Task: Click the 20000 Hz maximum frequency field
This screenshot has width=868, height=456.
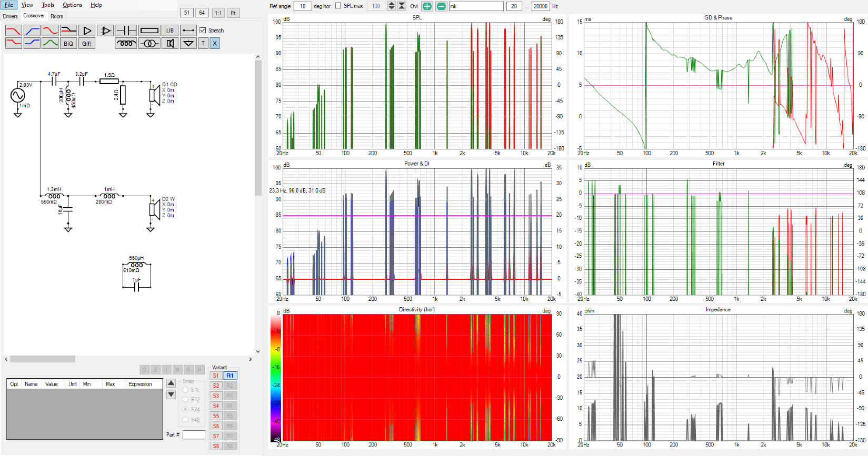Action: click(x=541, y=6)
